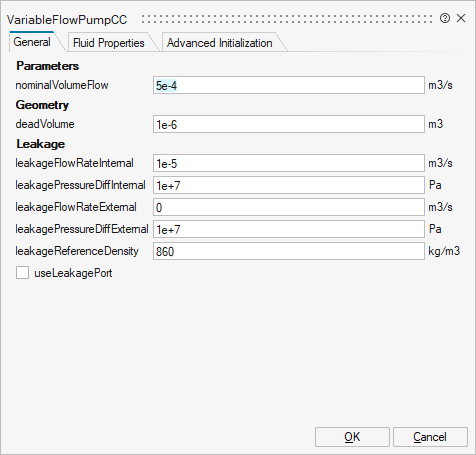This screenshot has height=455, width=476.
Task: Click the kg/m3 unit label
Action: pos(444,251)
